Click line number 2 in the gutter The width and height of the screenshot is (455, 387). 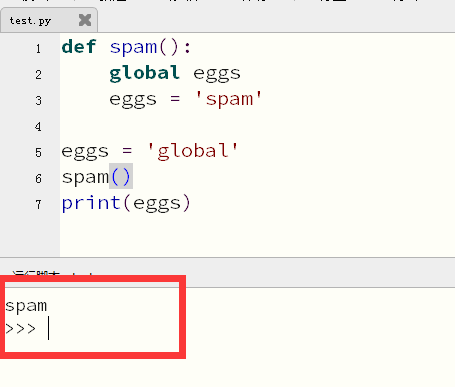tap(38, 74)
